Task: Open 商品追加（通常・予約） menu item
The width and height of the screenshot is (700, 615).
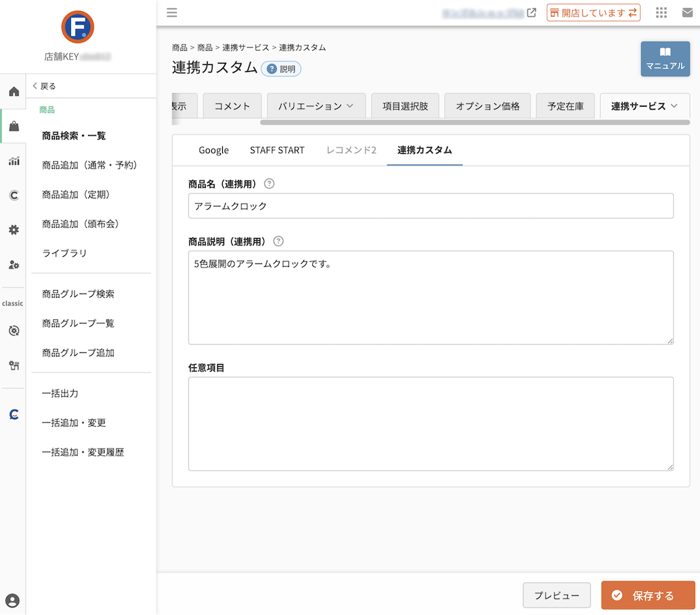Action: click(x=90, y=165)
